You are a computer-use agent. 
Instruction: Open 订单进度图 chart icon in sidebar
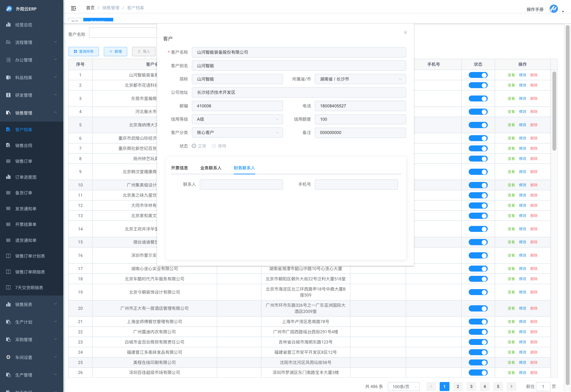(8, 177)
